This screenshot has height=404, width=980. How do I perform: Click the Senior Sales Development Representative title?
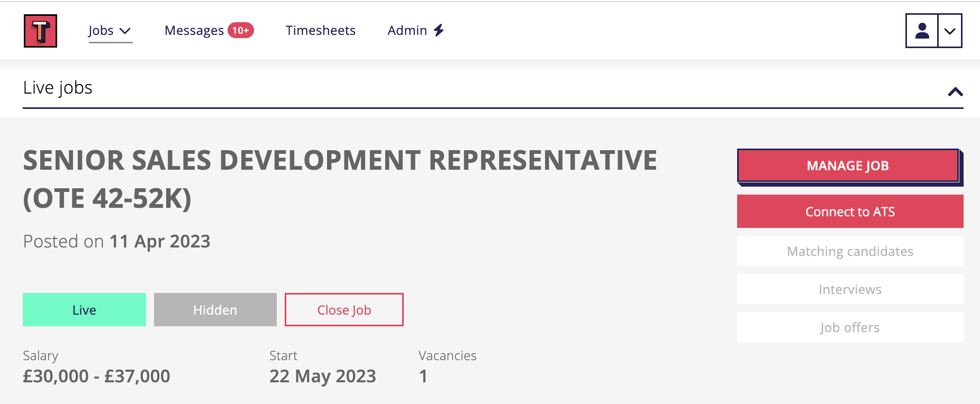(x=340, y=179)
